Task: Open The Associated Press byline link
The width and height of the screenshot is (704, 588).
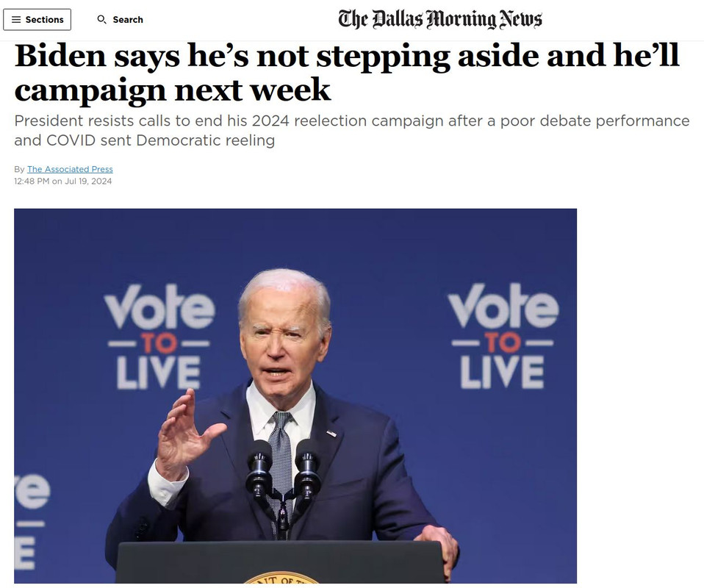Action: point(70,169)
